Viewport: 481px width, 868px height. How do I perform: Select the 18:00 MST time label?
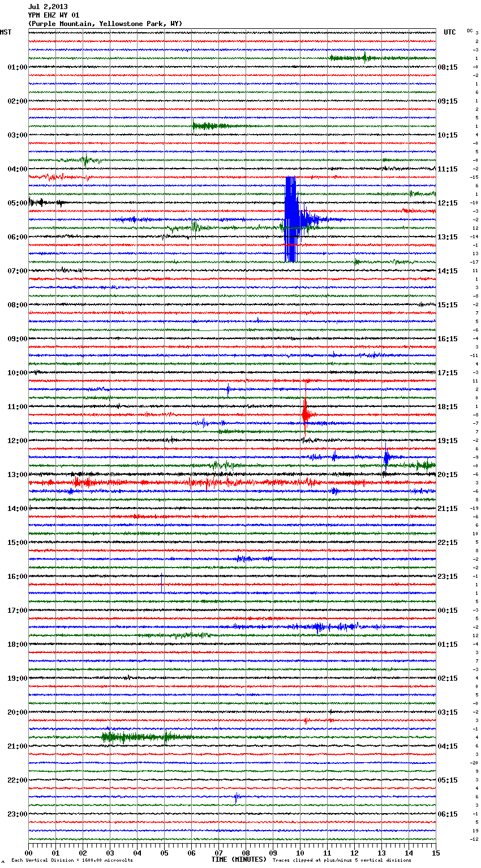18,644
